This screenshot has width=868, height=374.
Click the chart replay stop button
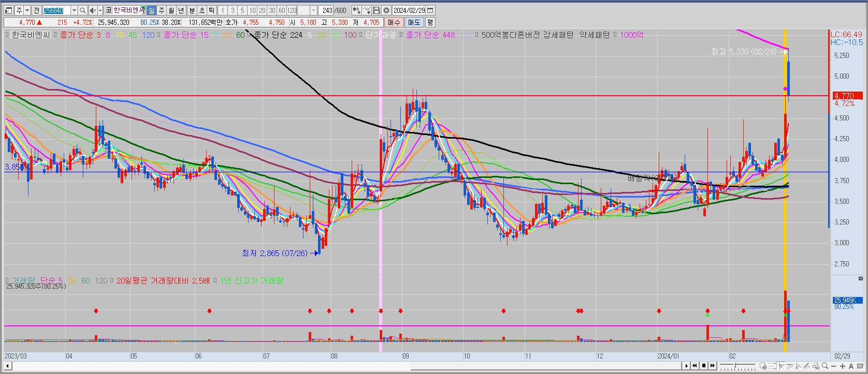coord(703,366)
